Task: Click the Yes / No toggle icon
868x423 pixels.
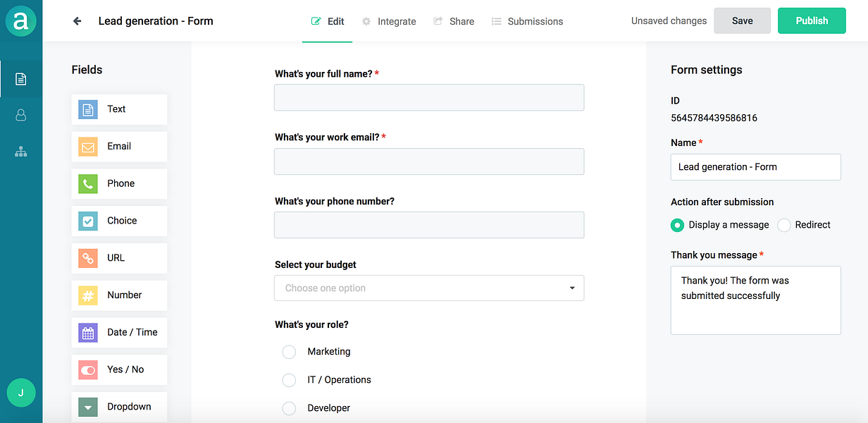Action: click(88, 369)
